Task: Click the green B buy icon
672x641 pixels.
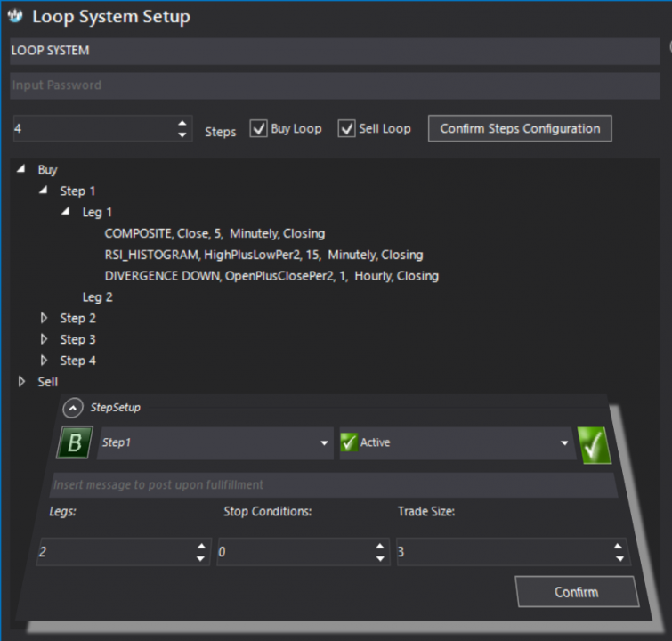Action: [75, 442]
